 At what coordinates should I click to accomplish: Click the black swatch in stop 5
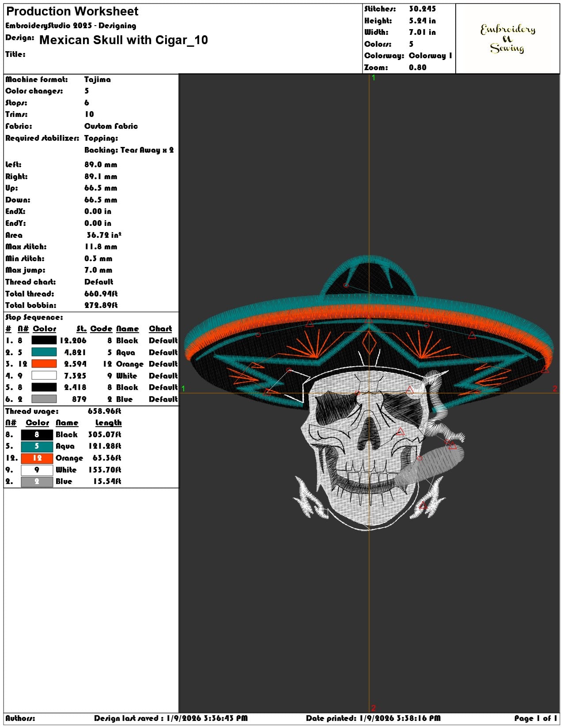pos(44,387)
